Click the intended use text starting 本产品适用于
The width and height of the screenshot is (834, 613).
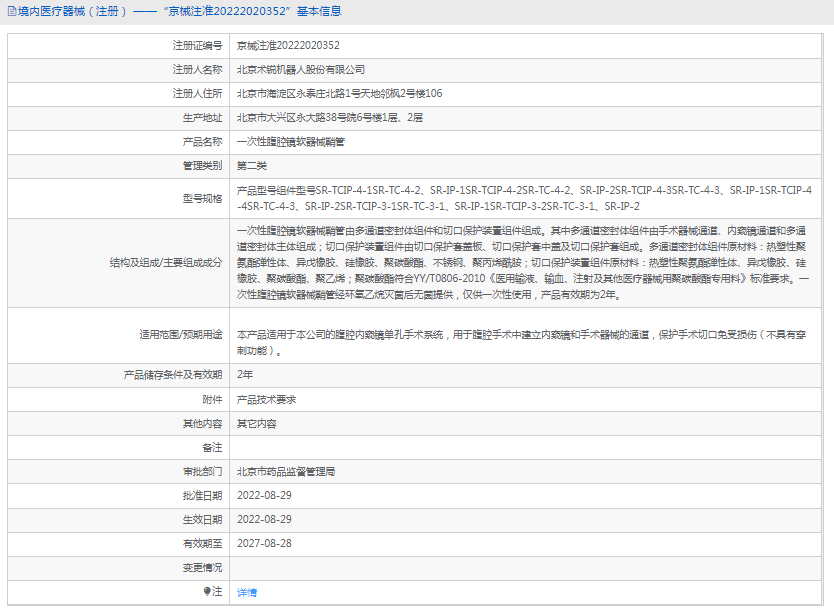coord(521,343)
